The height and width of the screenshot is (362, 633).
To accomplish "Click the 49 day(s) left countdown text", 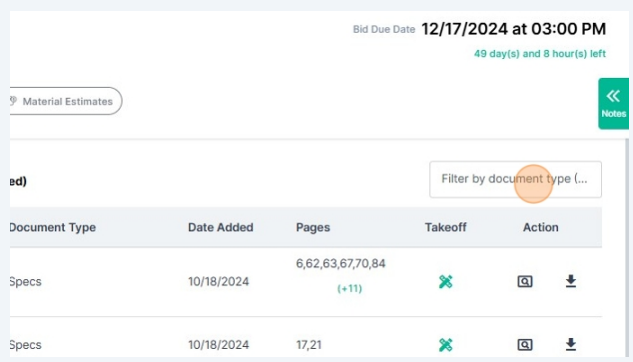I will pyautogui.click(x=540, y=54).
